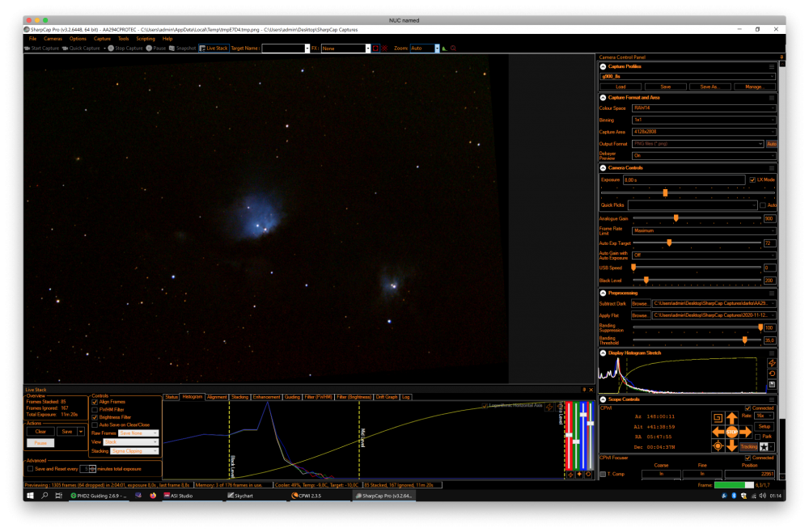
Task: Reset the Display Histogram Stretch with circular arrow icon
Action: click(x=772, y=374)
